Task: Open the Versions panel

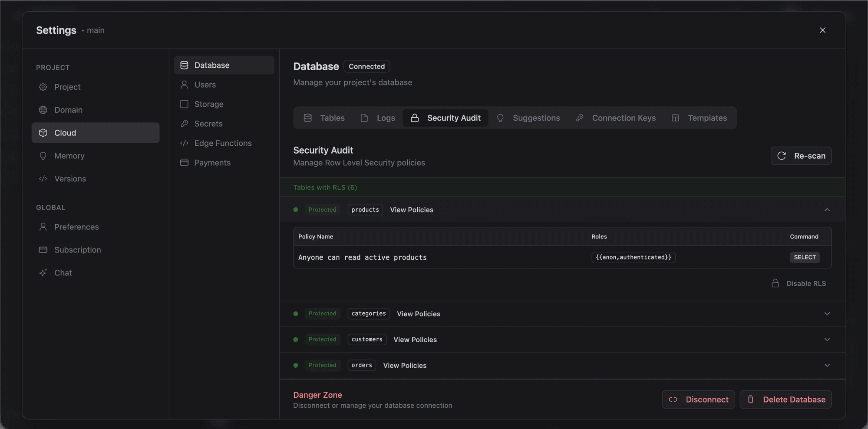Action: (x=69, y=179)
